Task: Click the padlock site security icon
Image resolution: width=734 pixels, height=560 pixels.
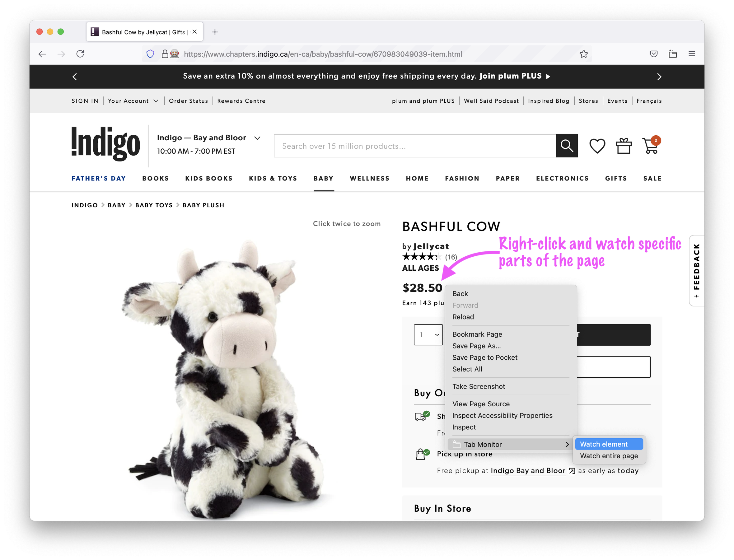Action: [165, 54]
